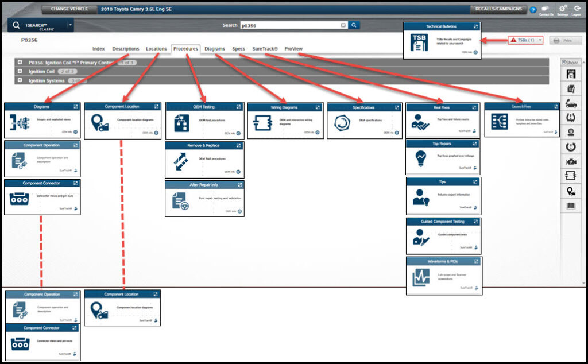Click the Logout icon in the top bar
588x364 pixels.
(577, 8)
